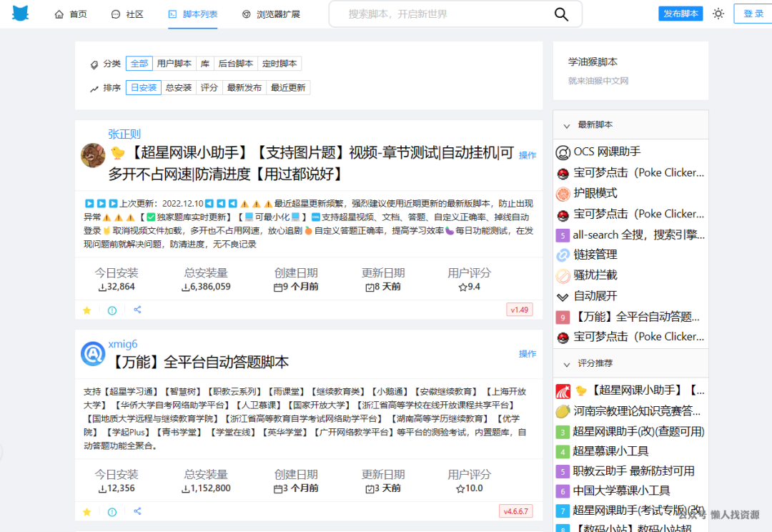Open 超星网课助手(改)(查题可用) link
The height and width of the screenshot is (532, 772).
638,431
